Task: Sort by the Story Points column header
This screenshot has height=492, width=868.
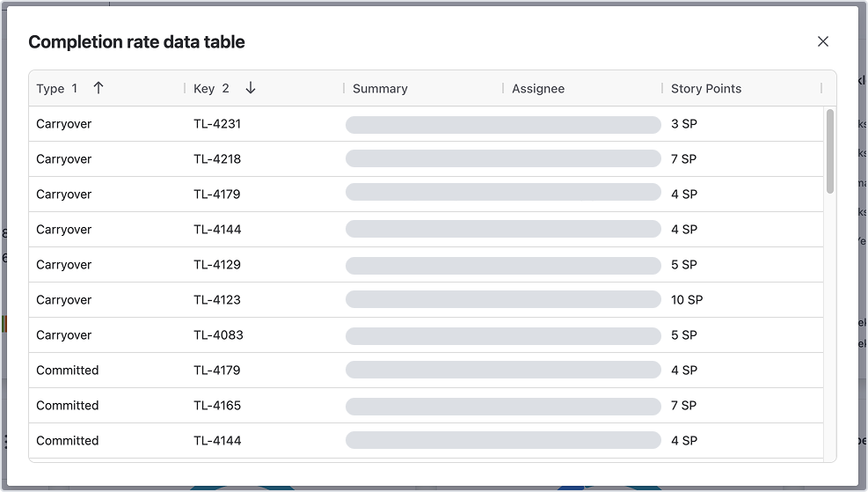Action: [706, 89]
